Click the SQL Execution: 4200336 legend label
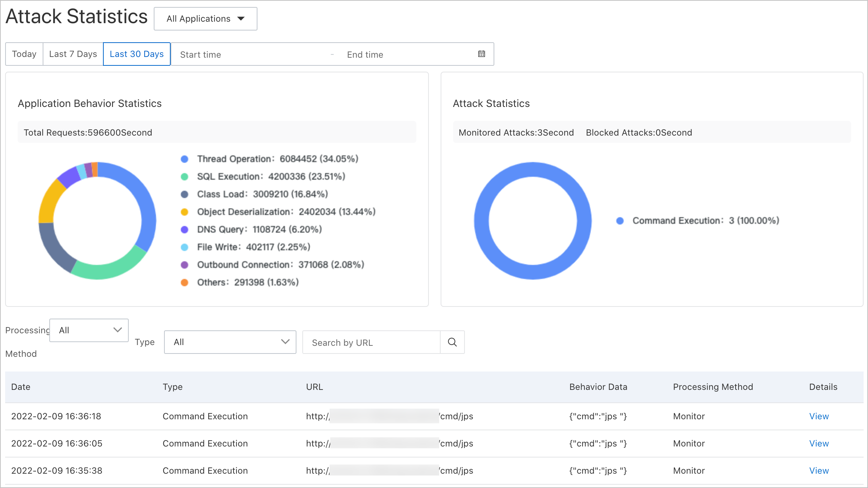This screenshot has width=868, height=488. (271, 177)
